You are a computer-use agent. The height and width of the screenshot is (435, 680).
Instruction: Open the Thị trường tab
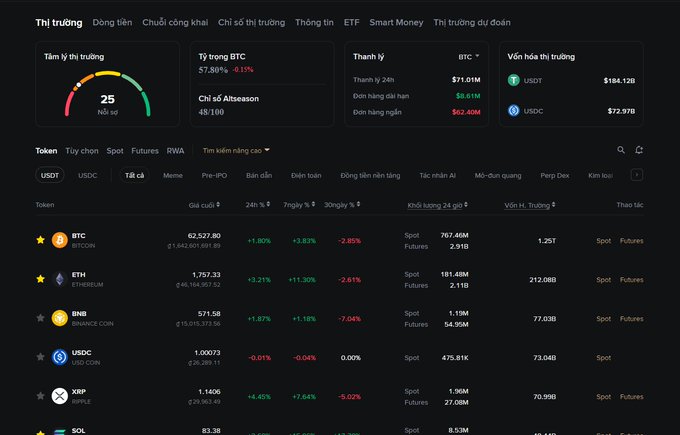pos(59,23)
